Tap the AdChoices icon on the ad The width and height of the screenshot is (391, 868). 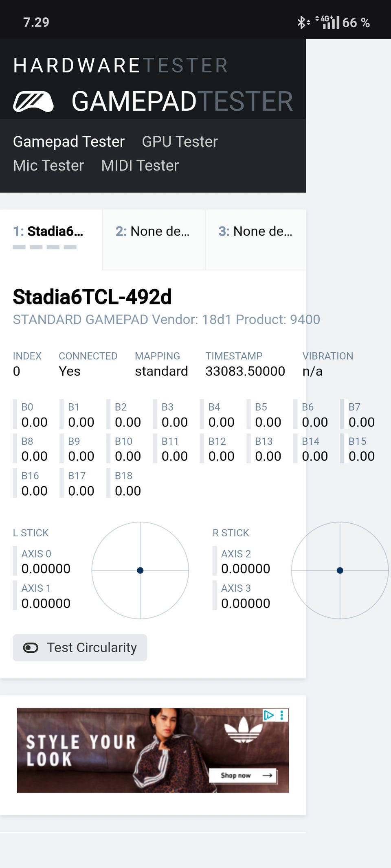pos(268,715)
